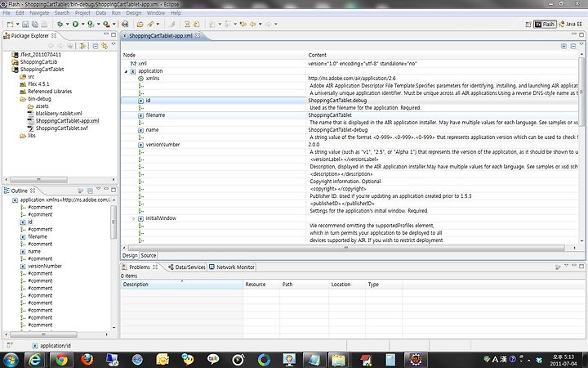The width and height of the screenshot is (588, 368).
Task: Open the File menu
Action: (7, 13)
